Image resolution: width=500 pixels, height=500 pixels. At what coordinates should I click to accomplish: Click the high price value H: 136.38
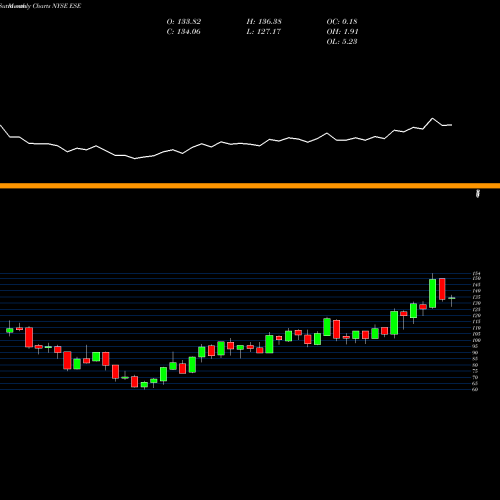point(264,22)
